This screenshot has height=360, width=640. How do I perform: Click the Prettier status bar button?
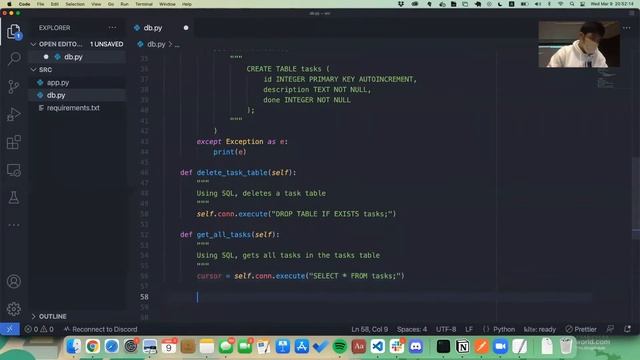[x=581, y=329]
